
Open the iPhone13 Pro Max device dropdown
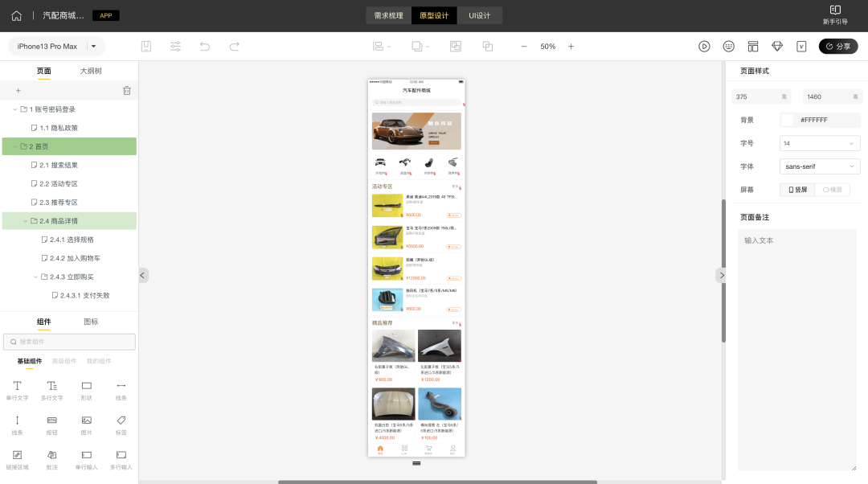[x=56, y=47]
